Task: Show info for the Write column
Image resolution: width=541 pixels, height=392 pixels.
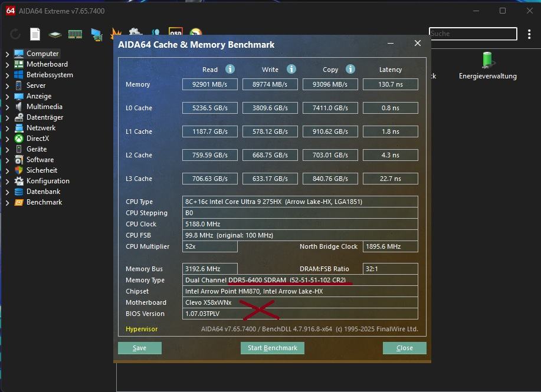Action: 291,69
